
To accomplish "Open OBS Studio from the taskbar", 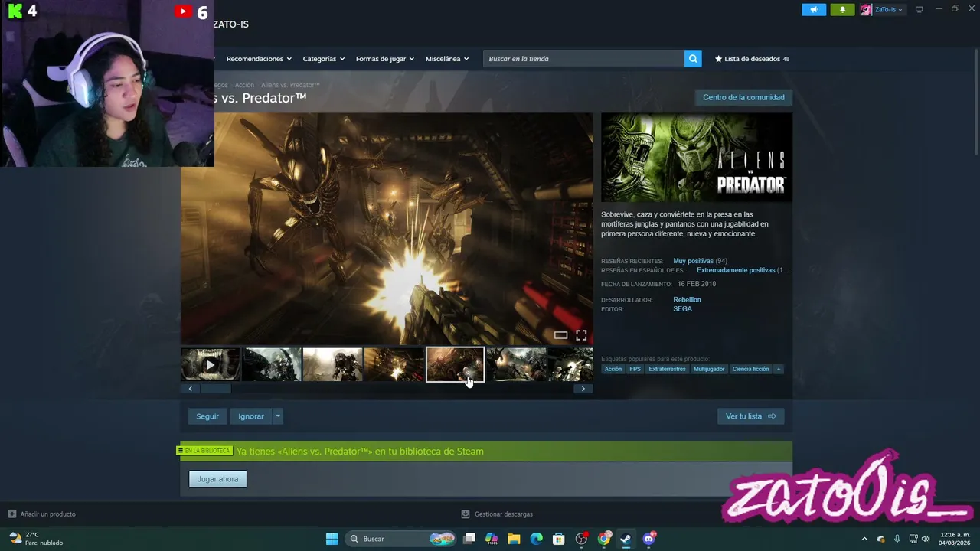I will tap(581, 539).
